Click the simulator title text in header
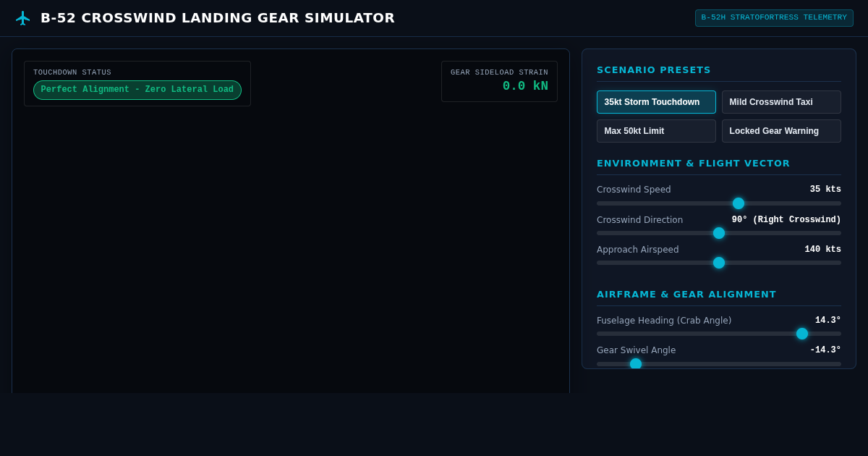The image size is (868, 456). pos(218,18)
